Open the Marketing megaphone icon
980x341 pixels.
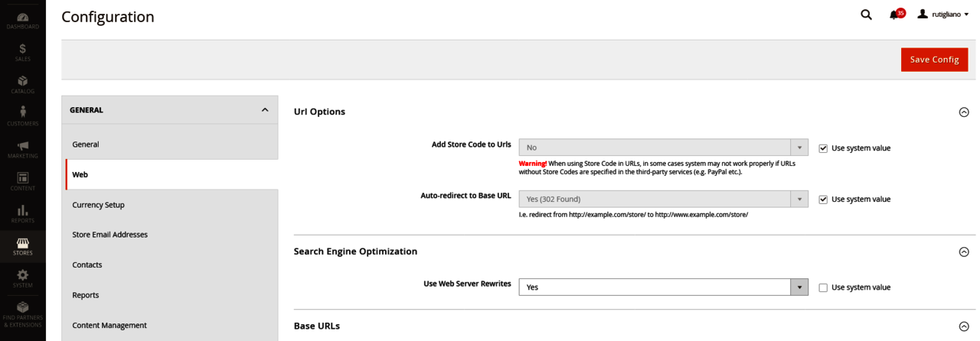click(22, 148)
